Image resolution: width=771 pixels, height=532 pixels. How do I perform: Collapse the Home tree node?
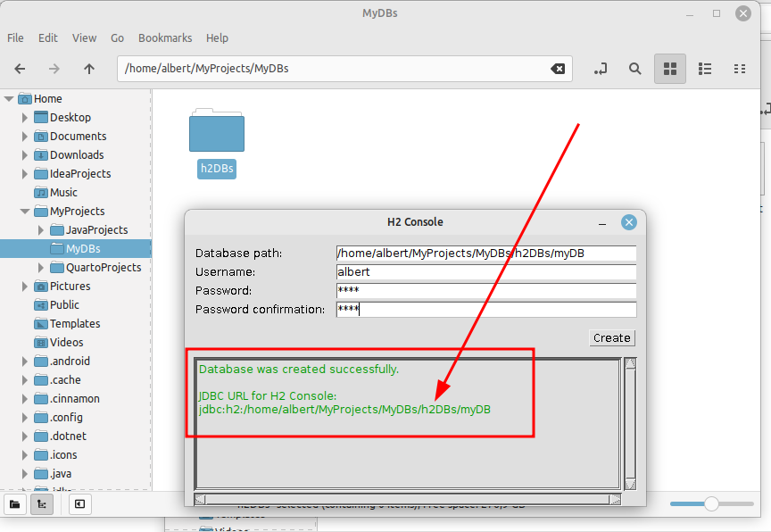9,99
